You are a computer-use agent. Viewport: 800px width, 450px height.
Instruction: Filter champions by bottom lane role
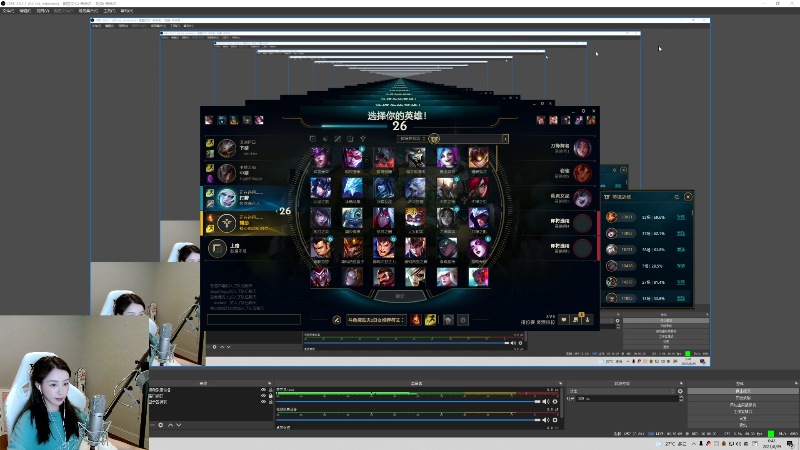pyautogui.click(x=350, y=139)
